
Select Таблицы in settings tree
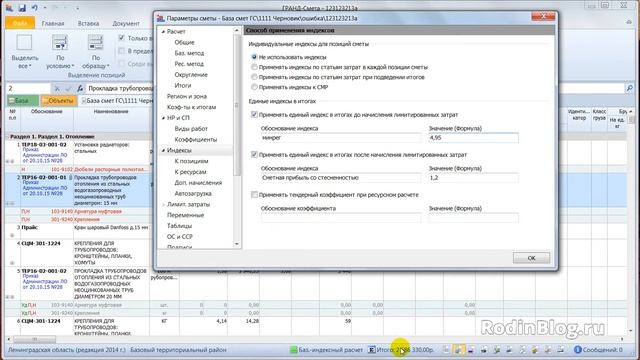(179, 226)
